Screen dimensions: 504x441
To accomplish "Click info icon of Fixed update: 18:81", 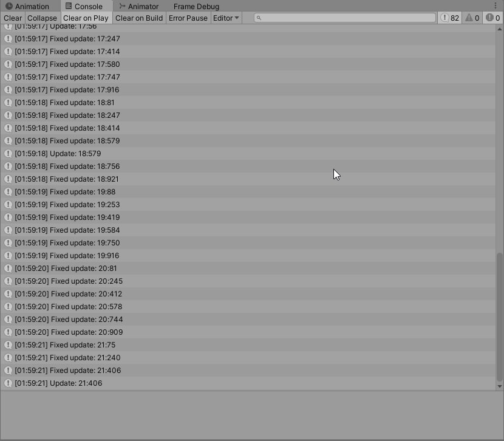I will (8, 103).
